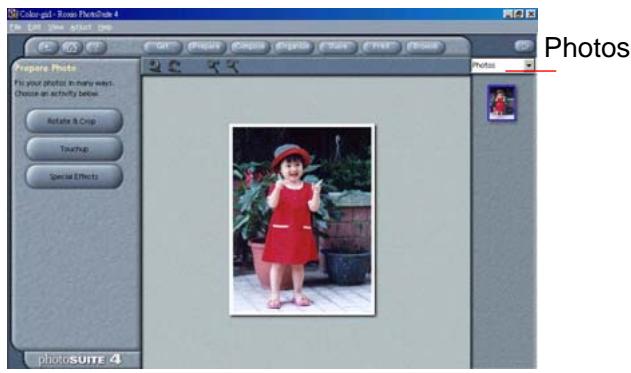The width and height of the screenshot is (631, 373).
Task: Open the Compose tab
Action: tap(249, 47)
